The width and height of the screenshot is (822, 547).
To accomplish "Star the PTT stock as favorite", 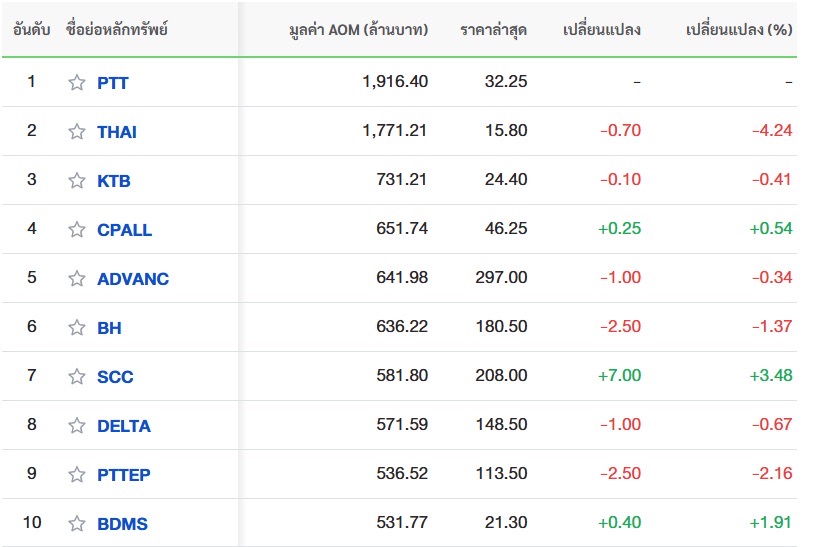I will (77, 83).
